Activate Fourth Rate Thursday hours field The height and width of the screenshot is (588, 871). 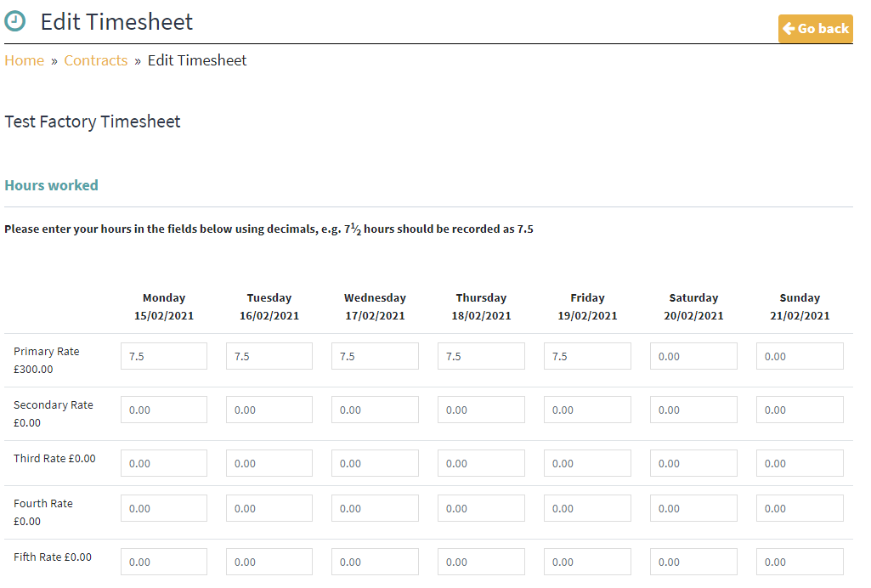point(481,508)
